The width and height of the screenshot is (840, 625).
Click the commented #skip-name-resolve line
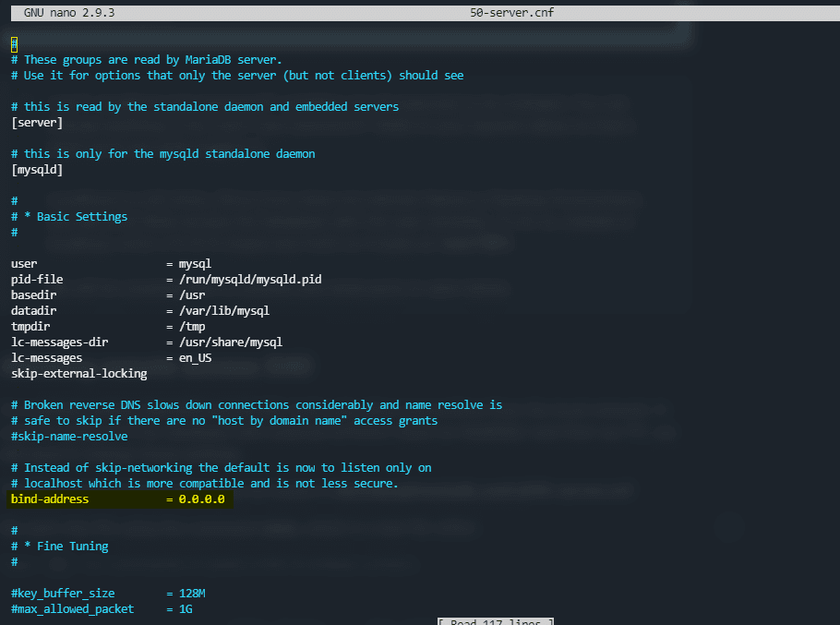pos(69,436)
